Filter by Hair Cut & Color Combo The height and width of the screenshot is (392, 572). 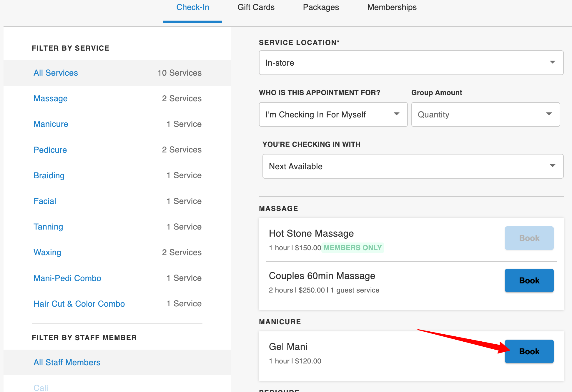click(x=79, y=304)
